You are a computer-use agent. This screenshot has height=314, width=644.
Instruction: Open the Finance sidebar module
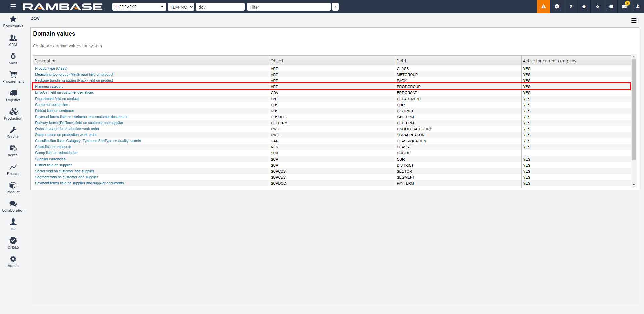point(13,169)
